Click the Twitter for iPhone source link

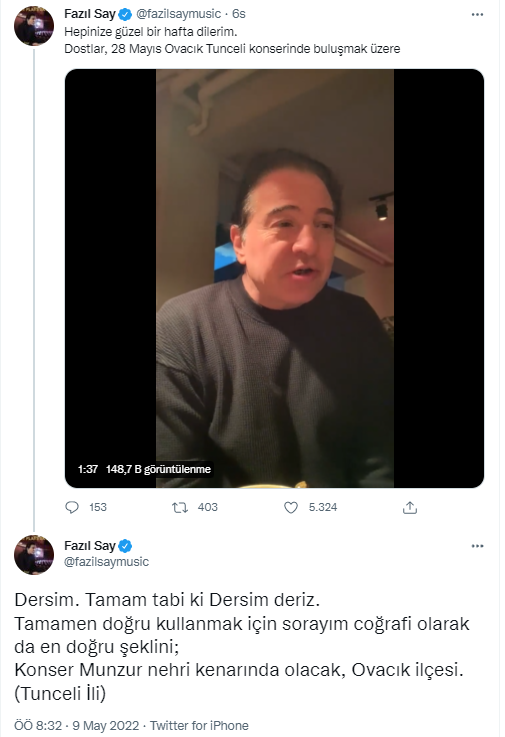(199, 726)
